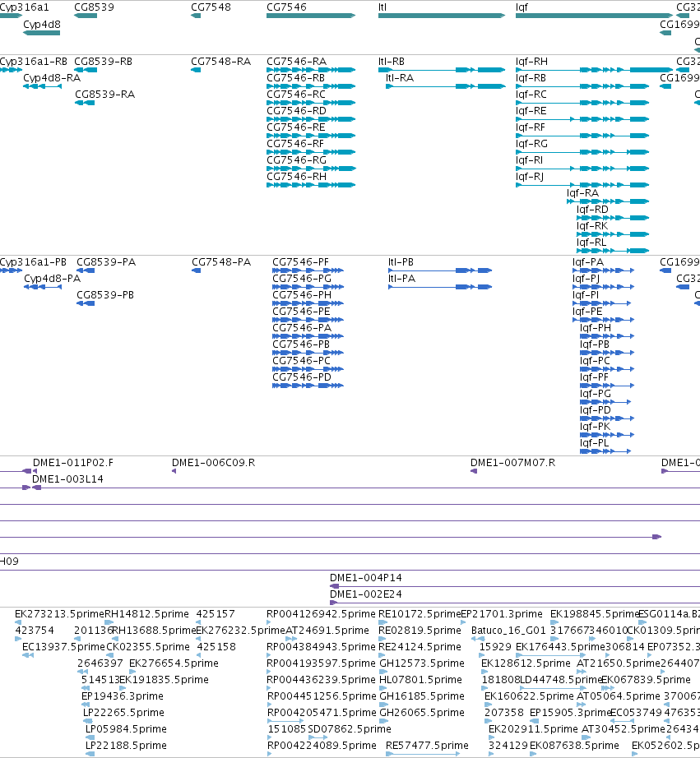Screen dimensions: 700x758
Task: Click EST GH26065.5prime
Action: (422, 713)
